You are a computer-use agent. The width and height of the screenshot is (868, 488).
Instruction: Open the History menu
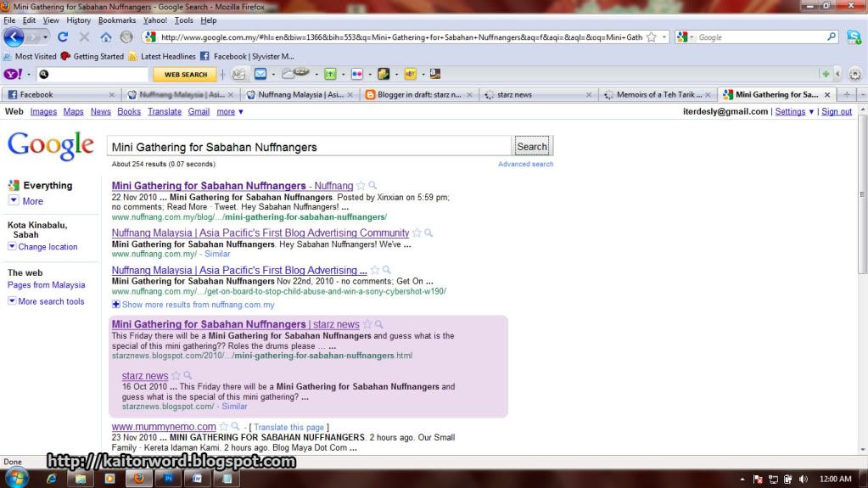[78, 20]
